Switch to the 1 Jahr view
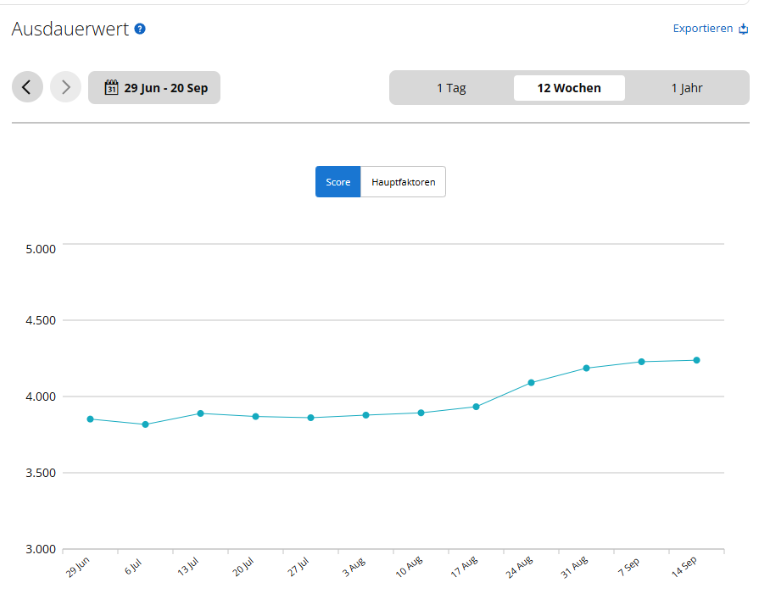The width and height of the screenshot is (767, 592). coord(686,88)
